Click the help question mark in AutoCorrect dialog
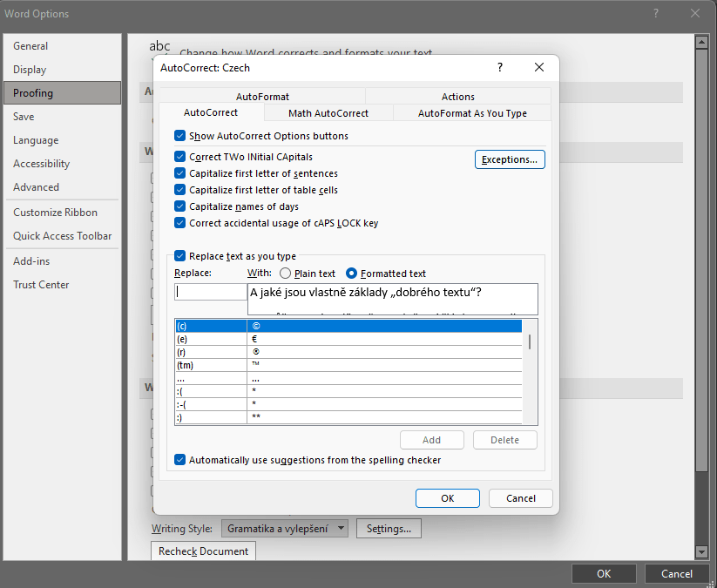The width and height of the screenshot is (717, 588). (500, 67)
